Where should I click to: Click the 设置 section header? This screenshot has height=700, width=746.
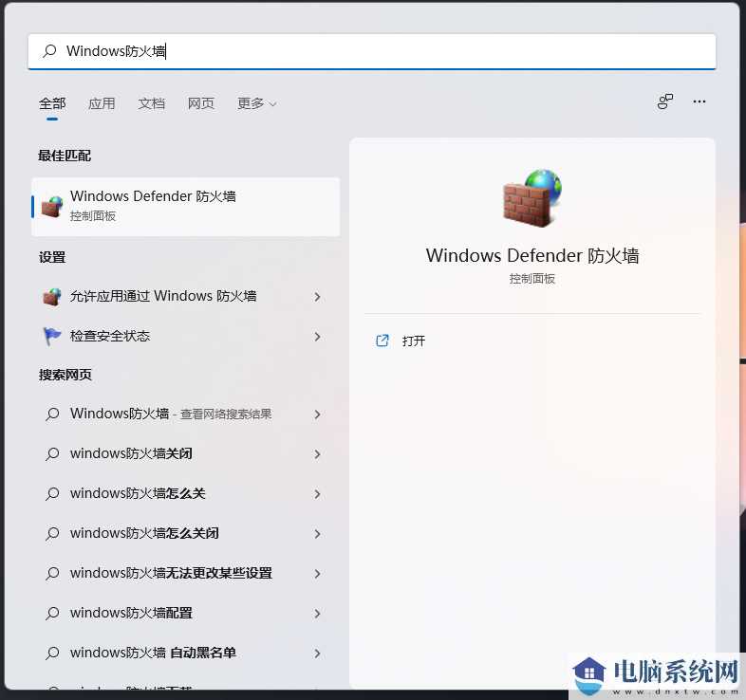point(52,257)
